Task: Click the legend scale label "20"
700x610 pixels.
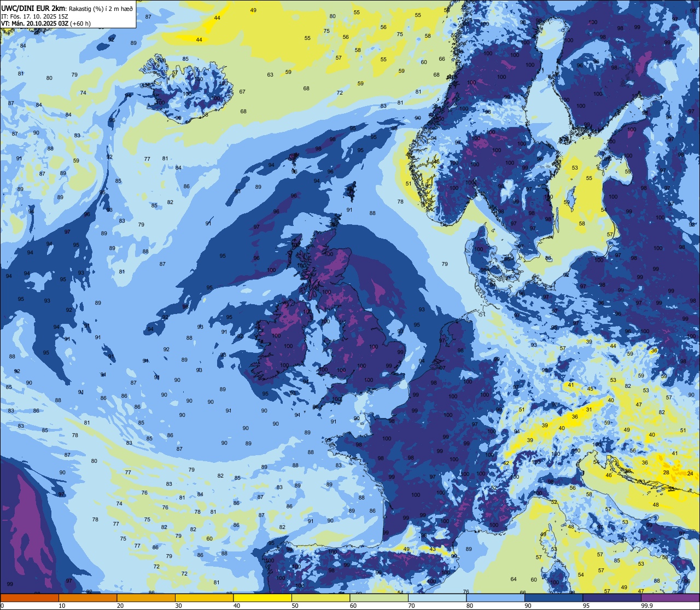Action: pyautogui.click(x=120, y=606)
